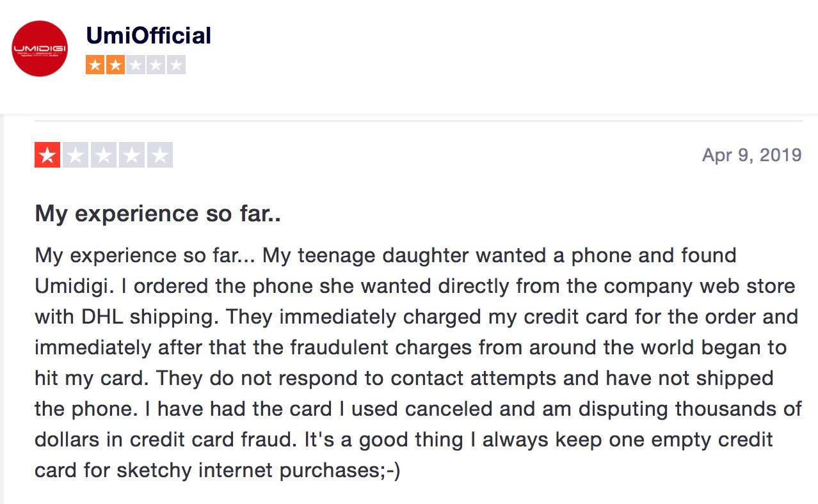Select the fifth gray star of review rating
Image resolution: width=818 pixels, height=504 pixels.
[160, 155]
